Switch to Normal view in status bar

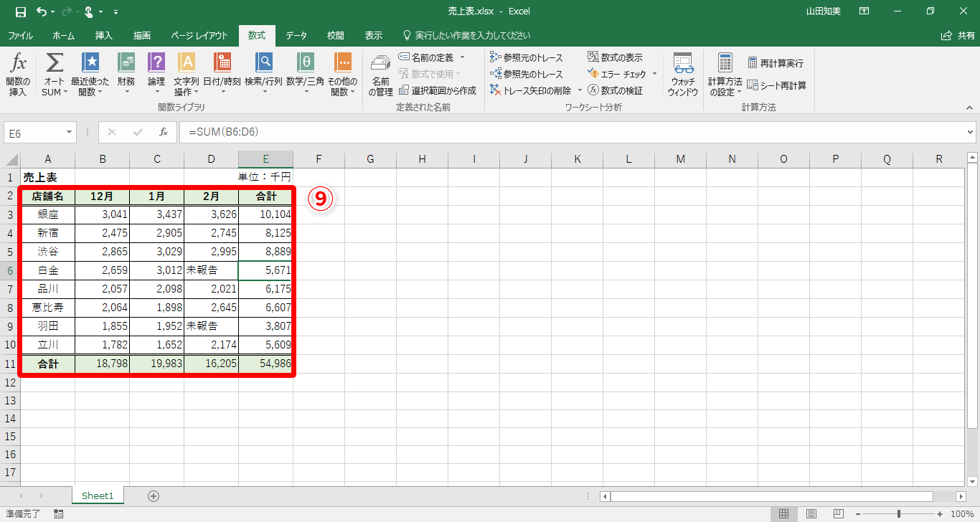pos(784,513)
